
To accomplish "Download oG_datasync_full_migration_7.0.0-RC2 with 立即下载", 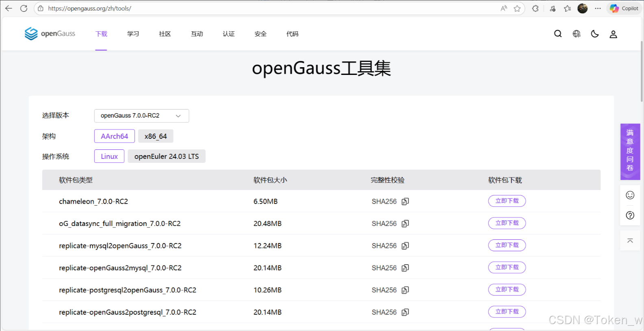I will click(507, 223).
